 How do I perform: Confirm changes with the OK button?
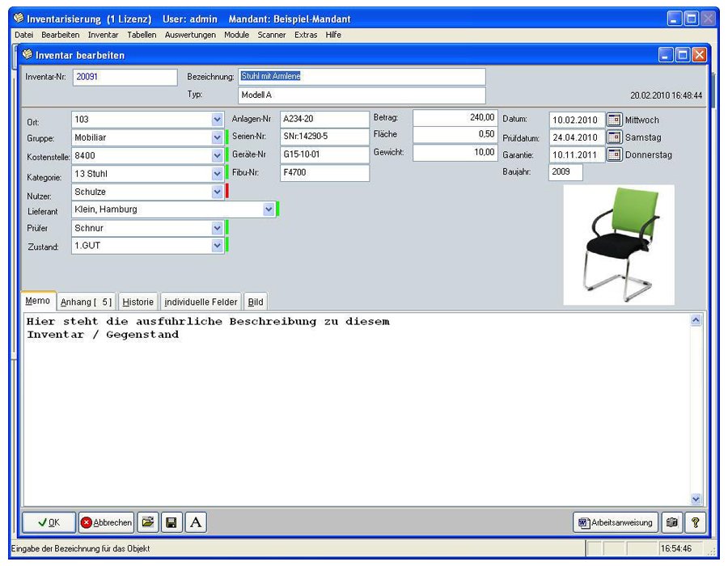[x=47, y=522]
